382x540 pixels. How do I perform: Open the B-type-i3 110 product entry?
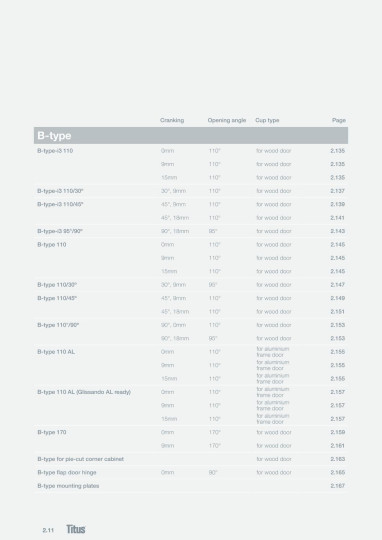pos(55,150)
